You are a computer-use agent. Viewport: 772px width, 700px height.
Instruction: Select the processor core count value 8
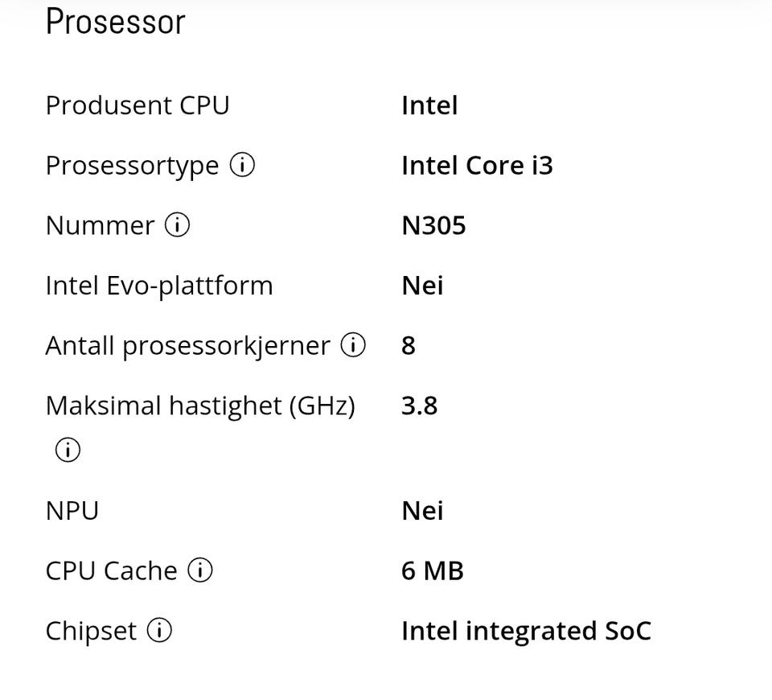(409, 346)
